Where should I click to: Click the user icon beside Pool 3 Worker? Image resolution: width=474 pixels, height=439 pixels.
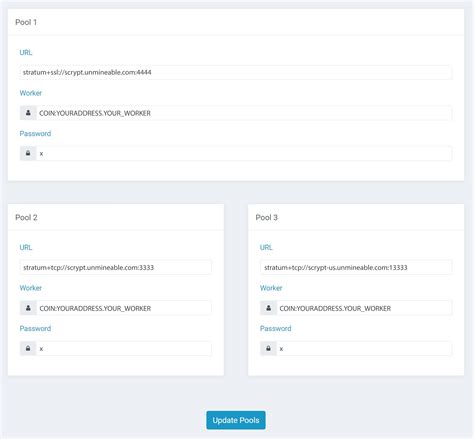click(268, 308)
